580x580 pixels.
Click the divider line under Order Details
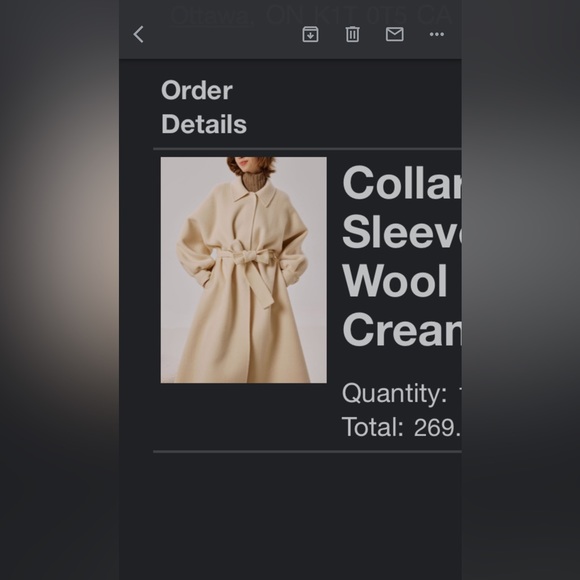click(x=307, y=149)
